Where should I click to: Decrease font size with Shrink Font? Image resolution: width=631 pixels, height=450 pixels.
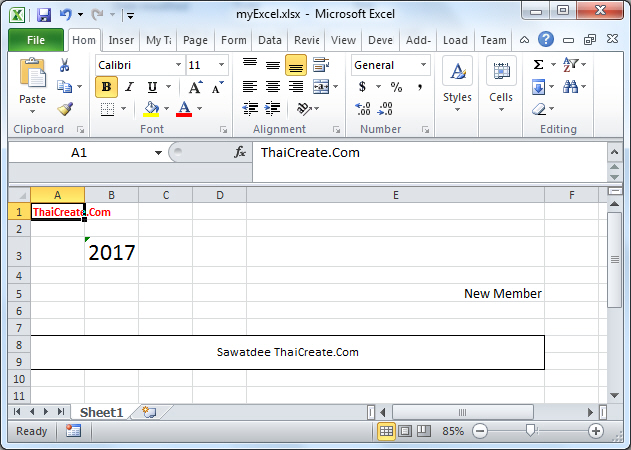(x=217, y=87)
